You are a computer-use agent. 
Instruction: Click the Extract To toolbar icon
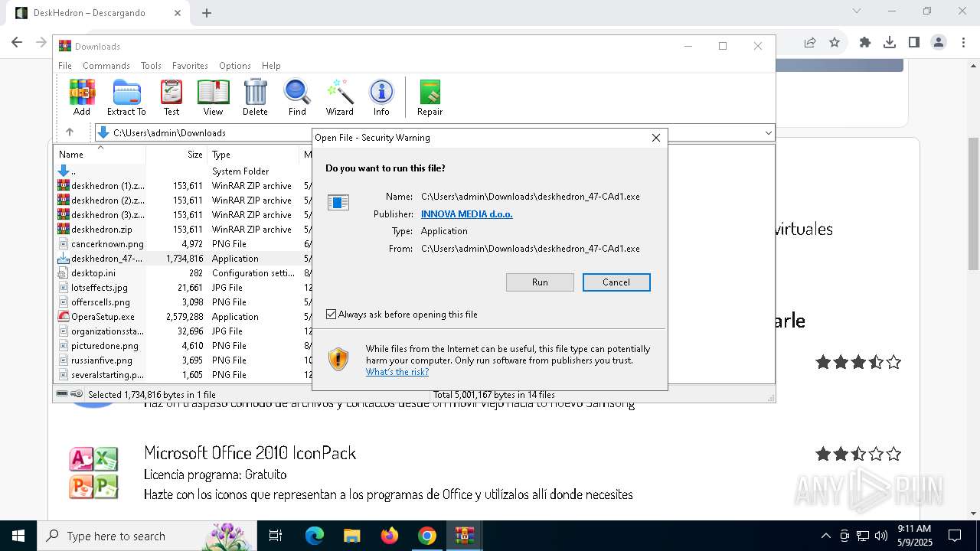(126, 97)
